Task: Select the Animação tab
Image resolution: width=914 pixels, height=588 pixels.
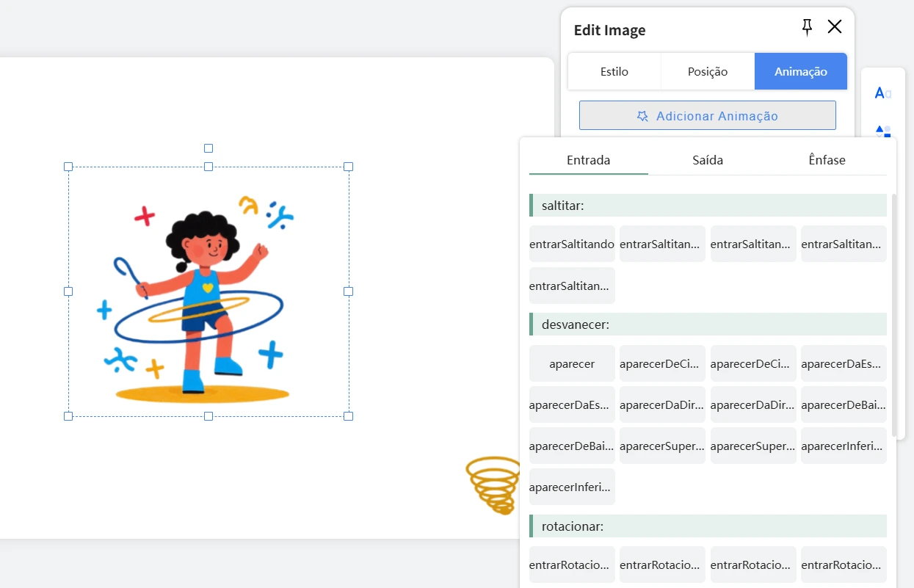Action: (801, 71)
